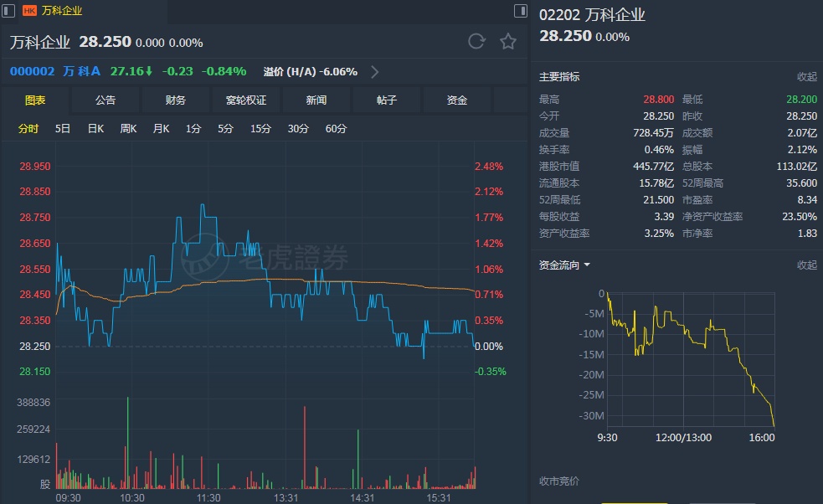Click the HK market badge icon
The height and width of the screenshot is (504, 823).
pos(29,11)
